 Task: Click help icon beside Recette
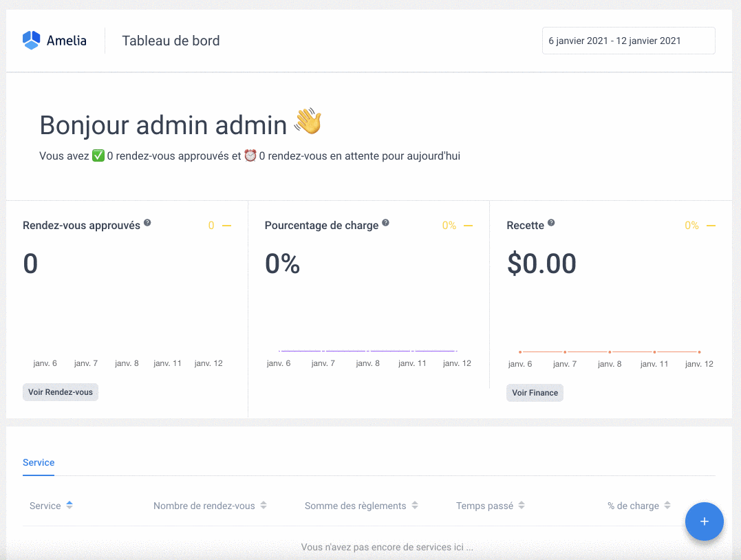[x=551, y=224]
